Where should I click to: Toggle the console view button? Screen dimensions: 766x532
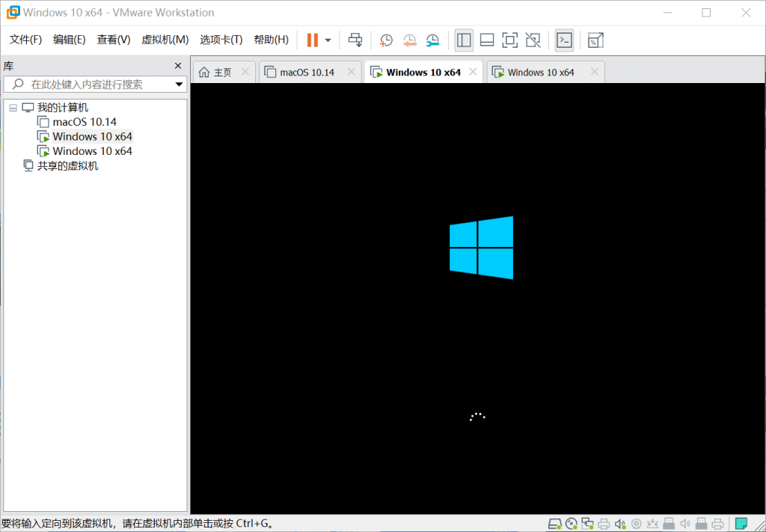click(565, 40)
